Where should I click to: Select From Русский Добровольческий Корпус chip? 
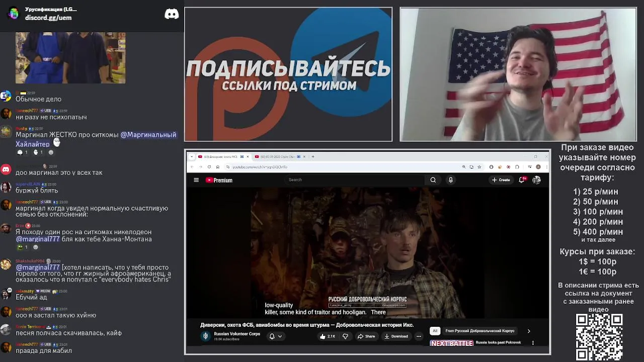pyautogui.click(x=480, y=331)
